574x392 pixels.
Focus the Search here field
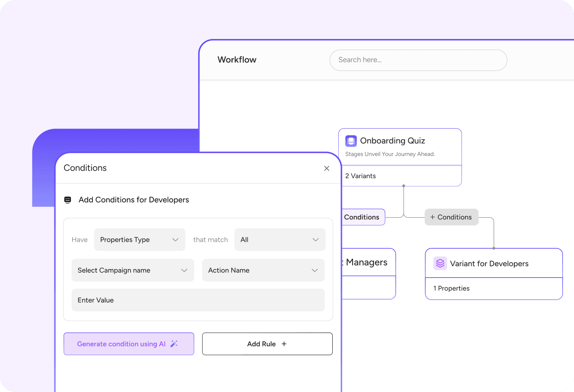coord(418,60)
